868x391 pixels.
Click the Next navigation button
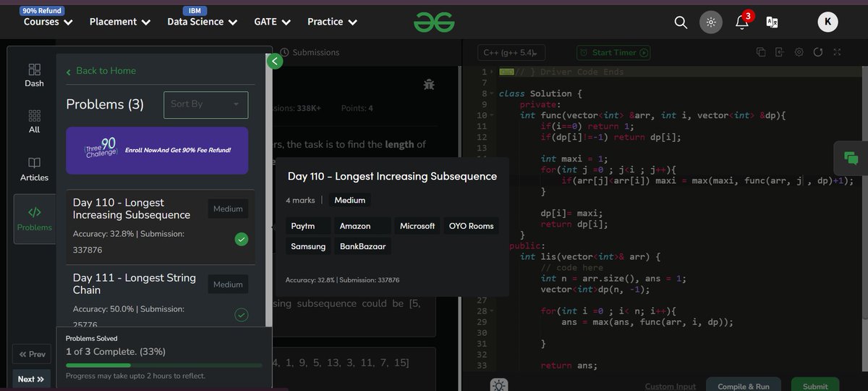click(31, 379)
